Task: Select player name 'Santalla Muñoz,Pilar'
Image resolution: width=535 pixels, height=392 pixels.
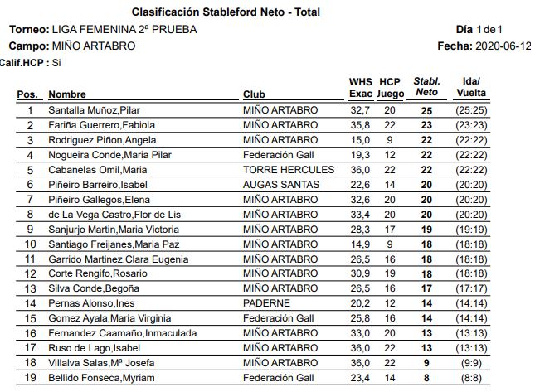Action: pos(95,110)
